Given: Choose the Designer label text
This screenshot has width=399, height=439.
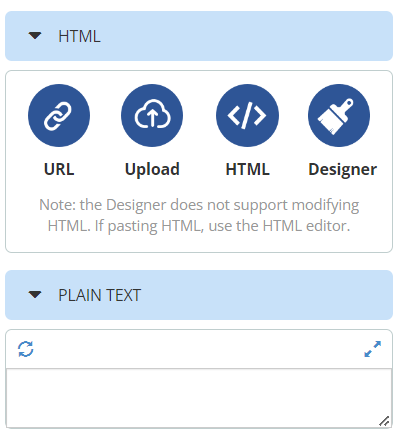Looking at the screenshot, I should (x=343, y=169).
